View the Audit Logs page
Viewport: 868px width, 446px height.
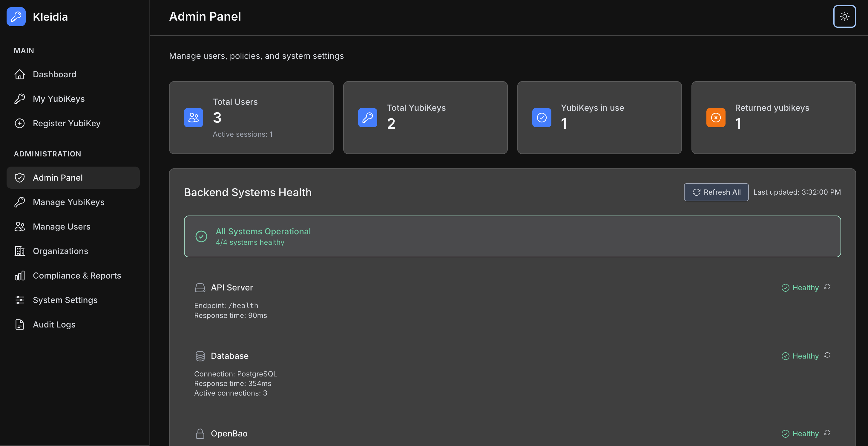54,325
